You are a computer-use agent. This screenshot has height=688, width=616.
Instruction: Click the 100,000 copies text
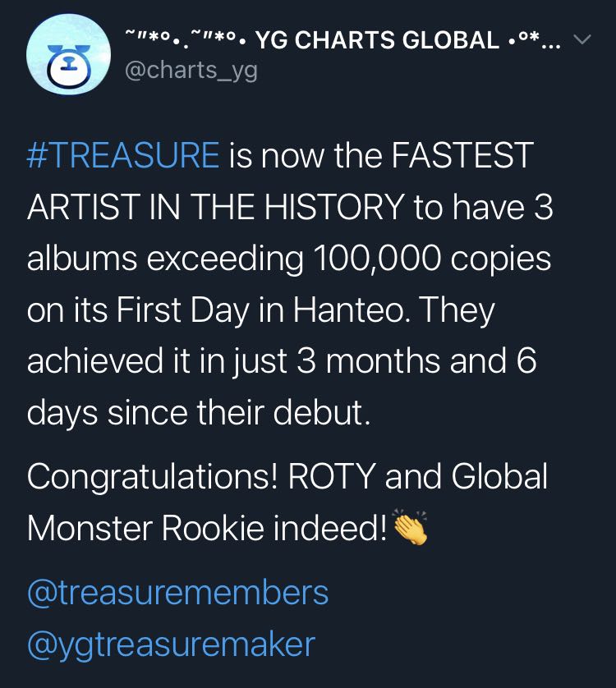[433, 259]
